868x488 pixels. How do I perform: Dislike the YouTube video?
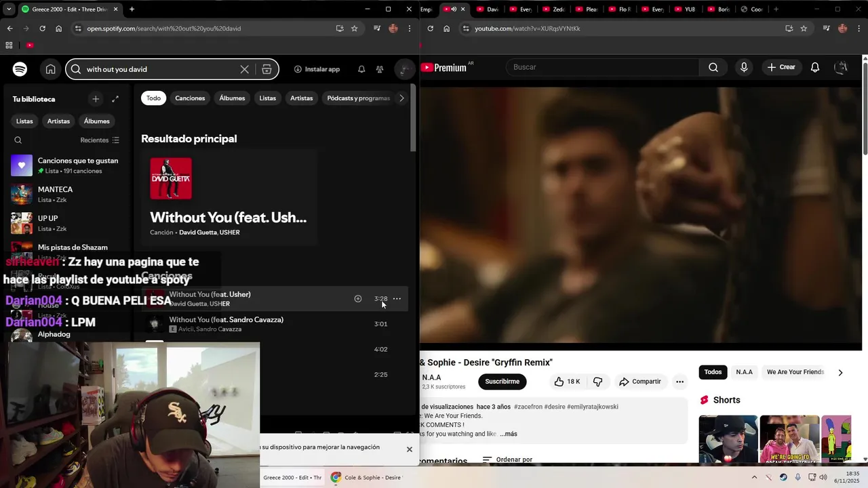tap(597, 382)
